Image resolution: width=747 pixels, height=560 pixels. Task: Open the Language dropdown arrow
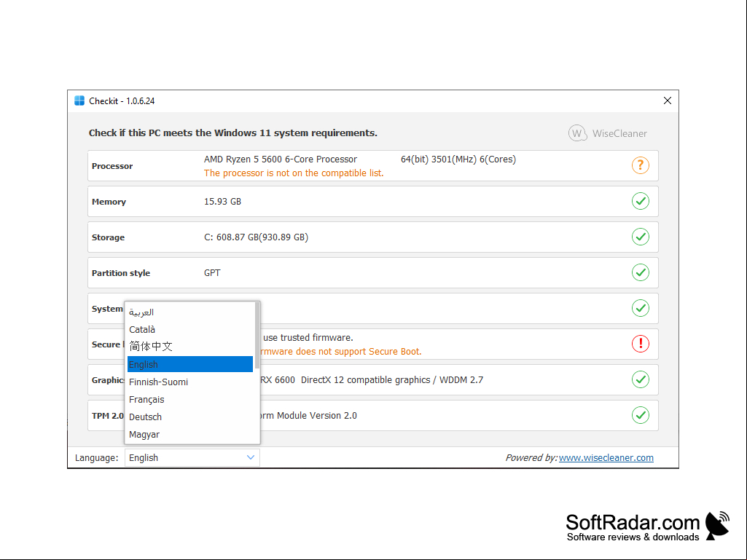[x=251, y=457]
